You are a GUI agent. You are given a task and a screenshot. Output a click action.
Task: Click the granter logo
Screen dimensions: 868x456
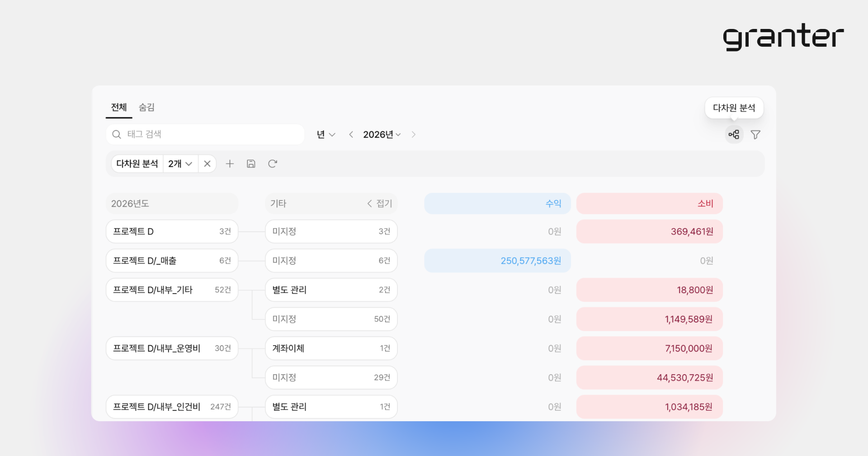(x=783, y=37)
